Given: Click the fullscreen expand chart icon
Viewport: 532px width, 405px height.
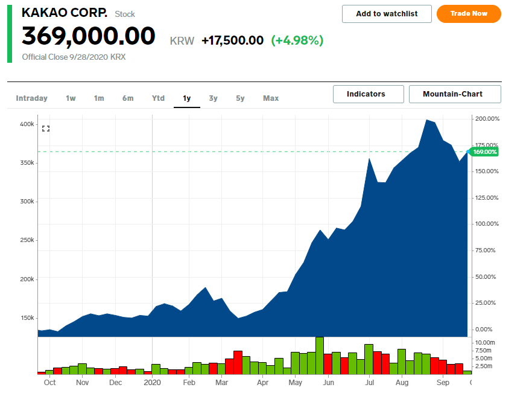Looking at the screenshot, I should (x=46, y=129).
